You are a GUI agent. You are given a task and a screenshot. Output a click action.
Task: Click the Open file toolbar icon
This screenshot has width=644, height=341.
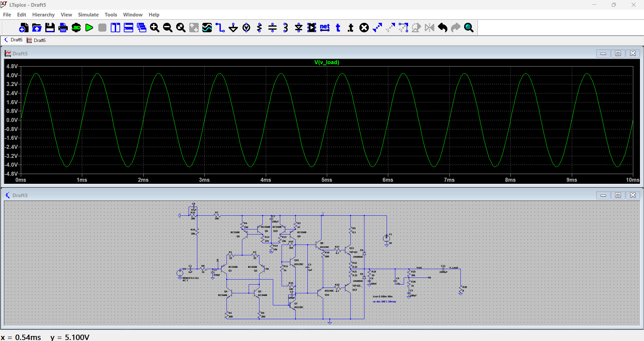point(37,28)
